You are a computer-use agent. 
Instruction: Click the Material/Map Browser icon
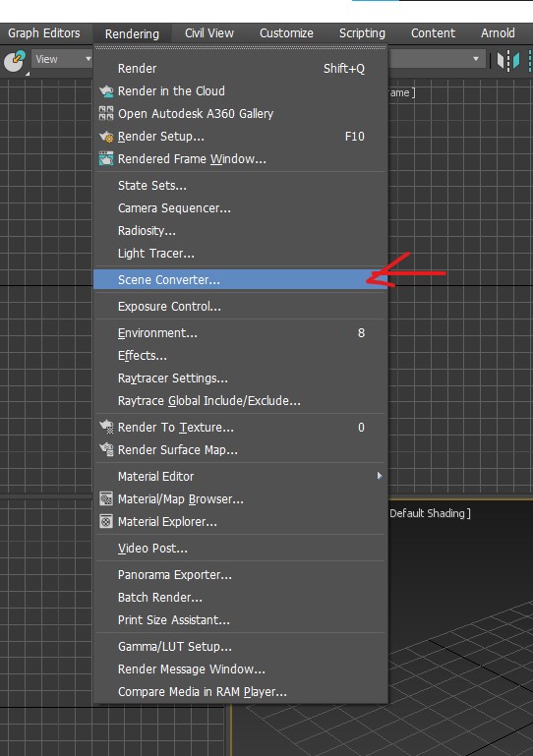point(106,498)
